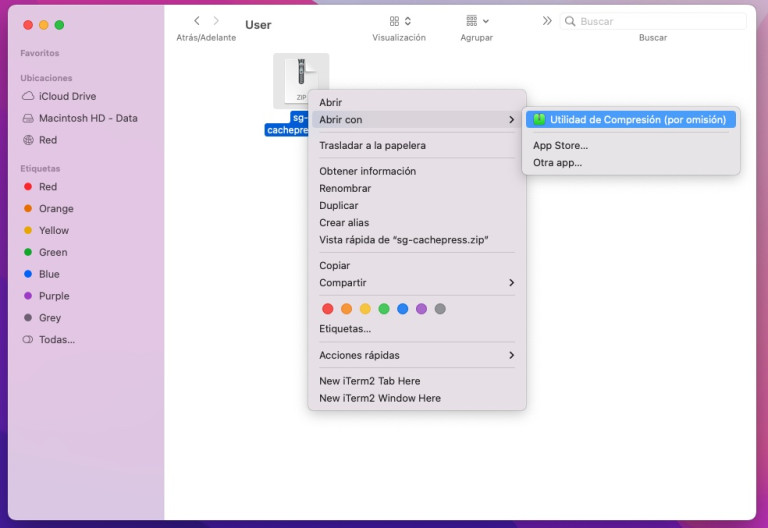Go forward with the Adelante arrow

[x=216, y=21]
